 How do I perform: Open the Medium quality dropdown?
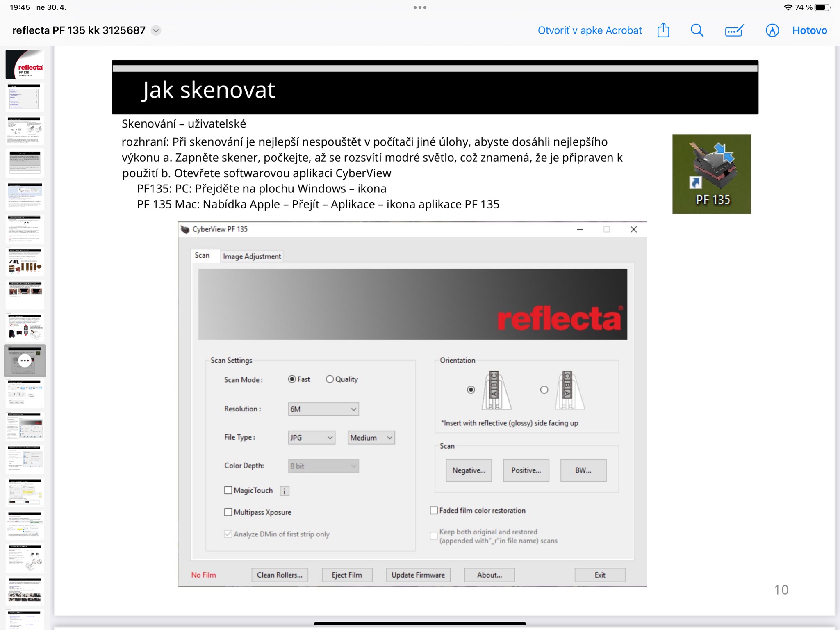[371, 438]
